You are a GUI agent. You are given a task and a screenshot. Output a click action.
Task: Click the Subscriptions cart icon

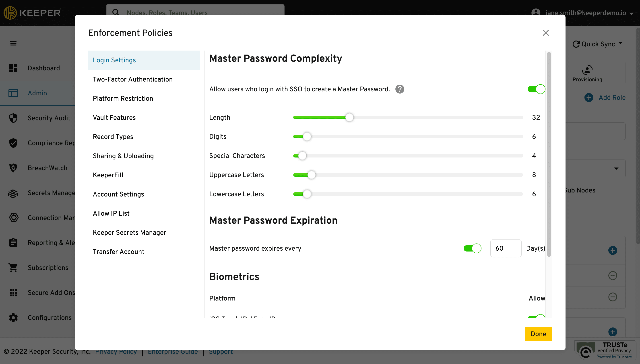pyautogui.click(x=13, y=268)
